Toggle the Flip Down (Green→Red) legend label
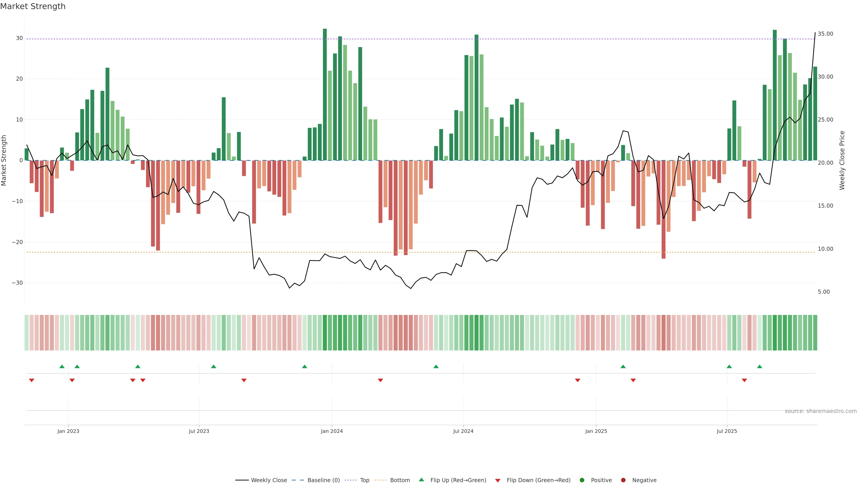This screenshot has width=868, height=488. 538,480
